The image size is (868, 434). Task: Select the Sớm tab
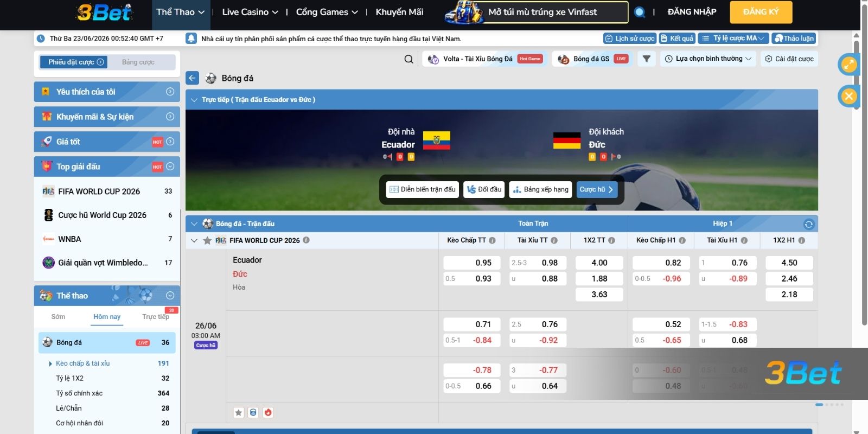(x=58, y=317)
